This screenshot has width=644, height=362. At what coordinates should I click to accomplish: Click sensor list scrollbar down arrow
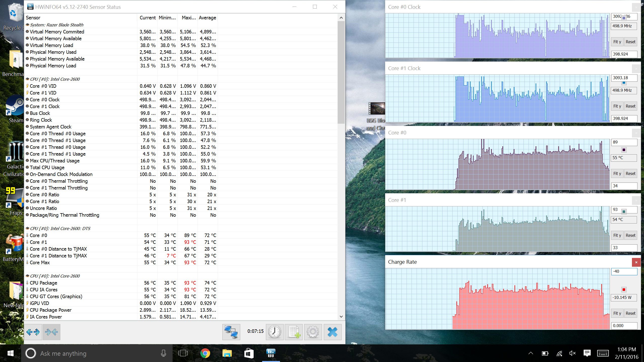click(341, 316)
